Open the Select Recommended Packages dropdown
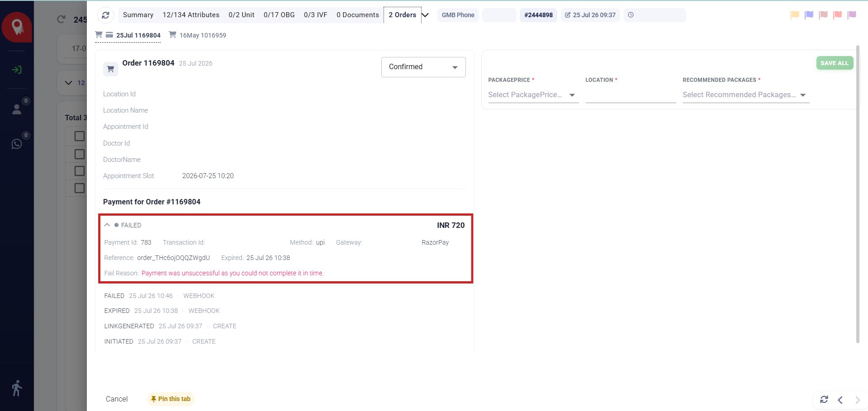 click(746, 94)
